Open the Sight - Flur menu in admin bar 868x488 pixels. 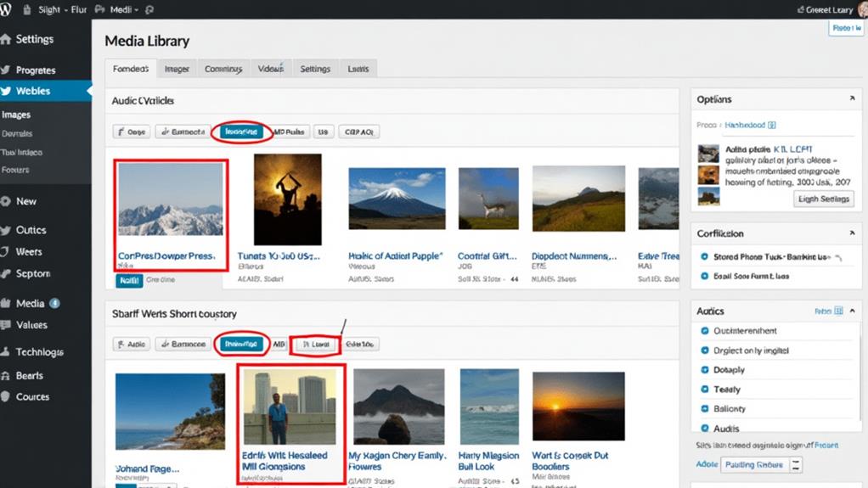[62, 9]
